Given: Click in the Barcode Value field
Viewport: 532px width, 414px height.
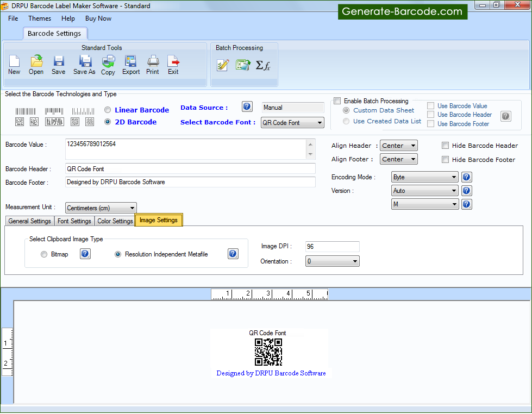Looking at the screenshot, I should (186, 149).
